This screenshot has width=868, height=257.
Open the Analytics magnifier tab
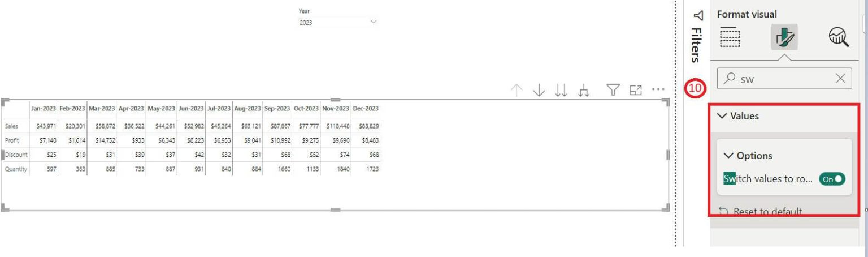[x=839, y=37]
